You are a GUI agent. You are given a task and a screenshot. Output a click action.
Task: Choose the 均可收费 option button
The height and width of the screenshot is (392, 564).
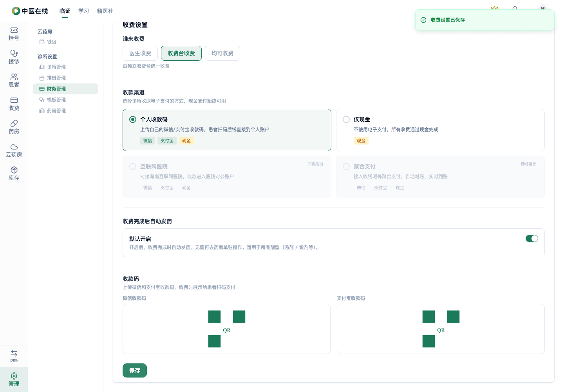(x=222, y=53)
